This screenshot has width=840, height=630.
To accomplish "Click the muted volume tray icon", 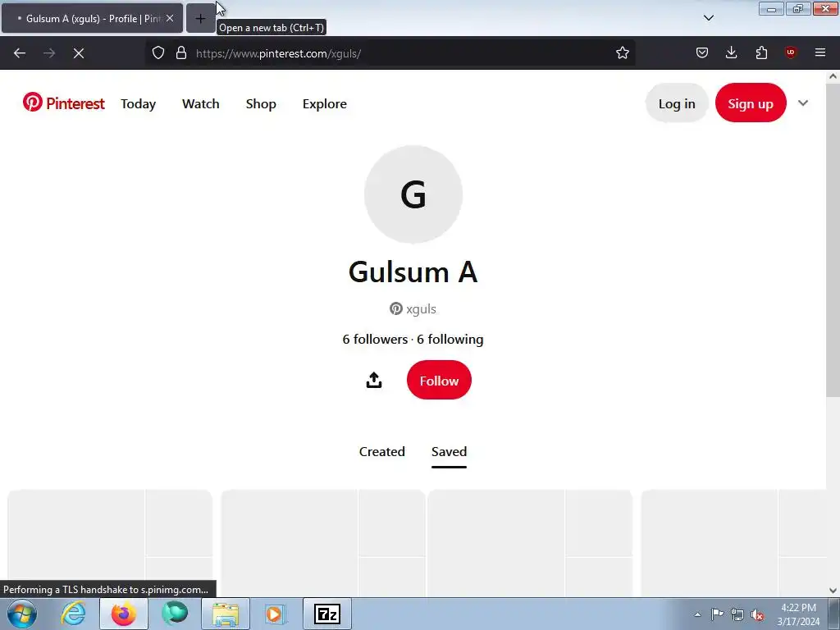I will click(757, 614).
